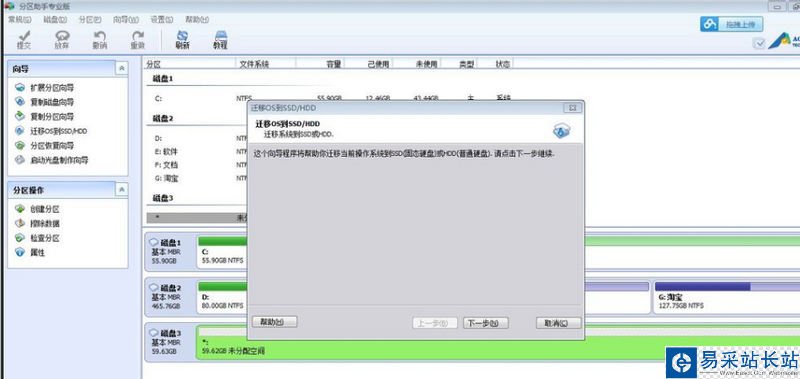
Task: Select 磁盘3 基本 MBR 59.63GB label
Action: coord(169,342)
